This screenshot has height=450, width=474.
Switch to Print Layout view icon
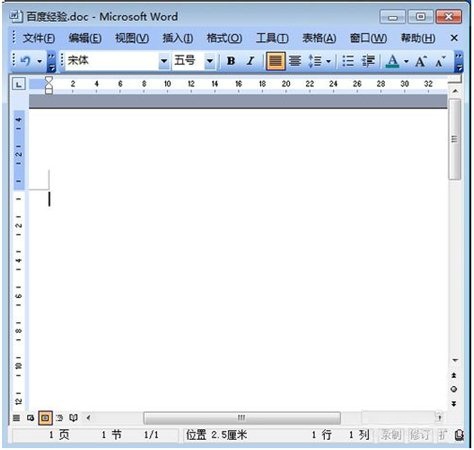click(46, 418)
